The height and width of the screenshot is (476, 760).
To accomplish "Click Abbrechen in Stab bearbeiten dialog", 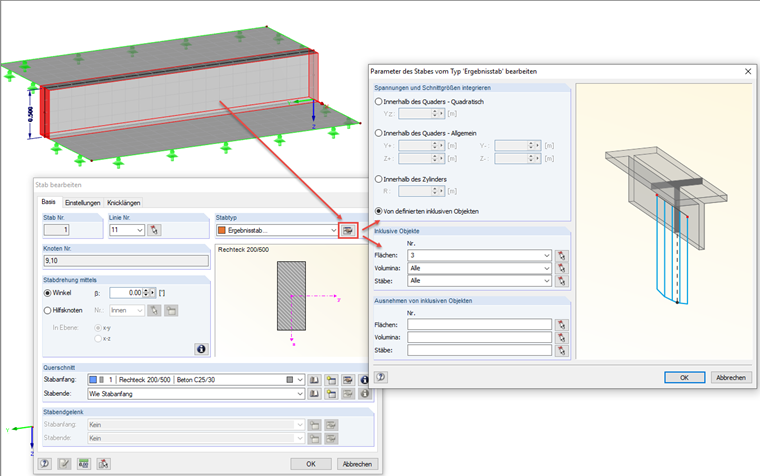I will 357,464.
